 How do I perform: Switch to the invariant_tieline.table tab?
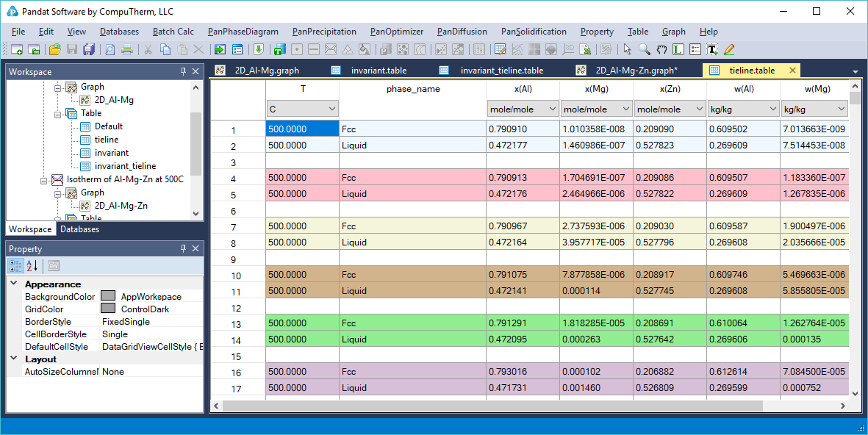[x=501, y=71]
